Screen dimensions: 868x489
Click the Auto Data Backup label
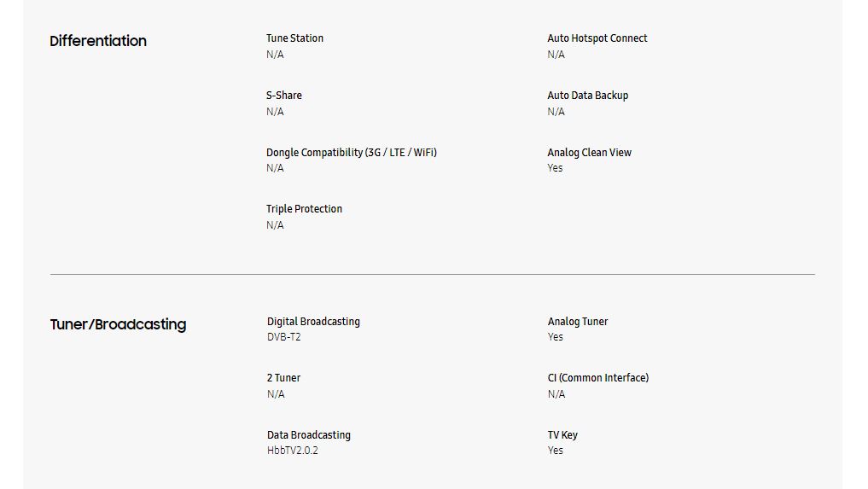coord(587,96)
